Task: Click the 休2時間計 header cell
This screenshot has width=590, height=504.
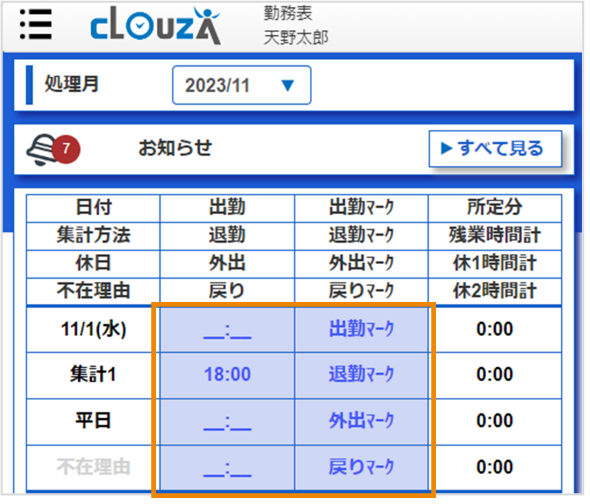Action: coord(495,291)
